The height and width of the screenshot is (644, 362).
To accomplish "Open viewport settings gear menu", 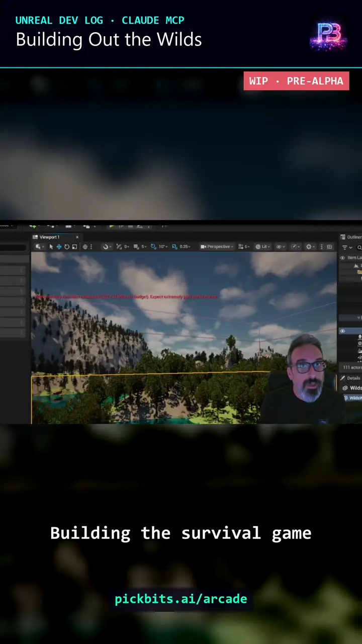I will [x=310, y=247].
